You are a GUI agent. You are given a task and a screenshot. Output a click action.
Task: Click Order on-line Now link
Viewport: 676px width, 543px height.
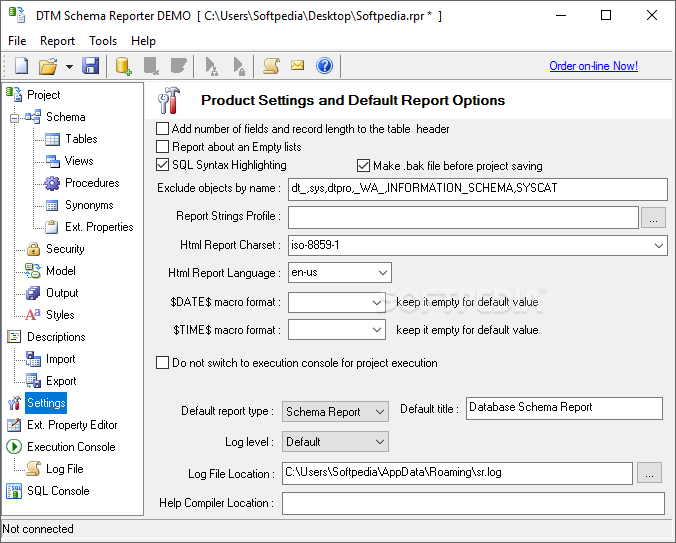click(593, 66)
